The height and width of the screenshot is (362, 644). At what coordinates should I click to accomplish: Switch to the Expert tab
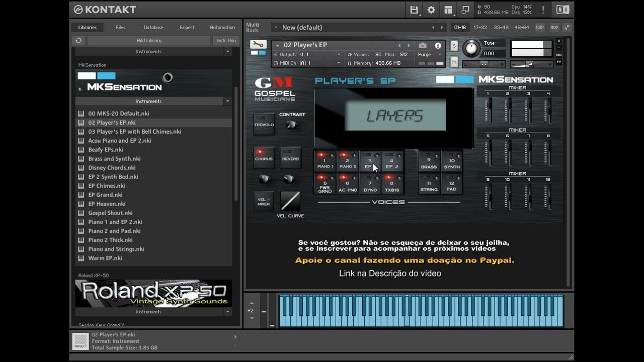(x=187, y=27)
